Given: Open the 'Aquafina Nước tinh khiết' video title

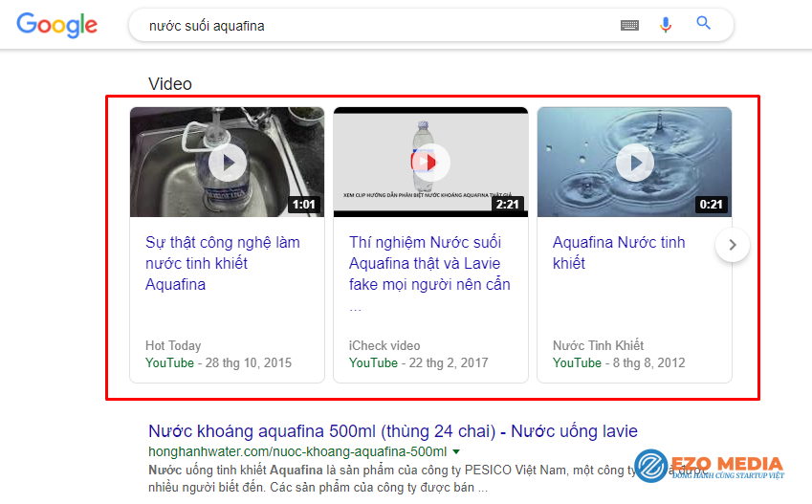Looking at the screenshot, I should click(619, 252).
